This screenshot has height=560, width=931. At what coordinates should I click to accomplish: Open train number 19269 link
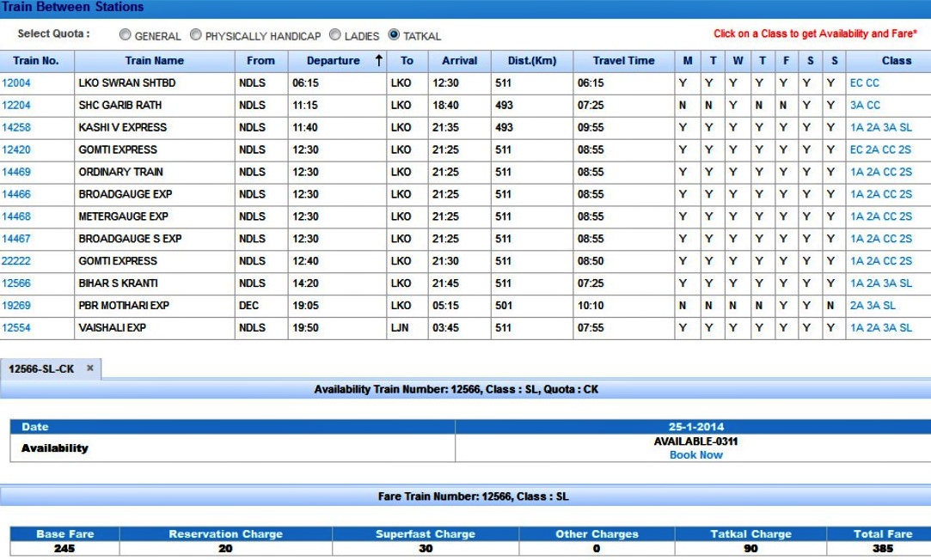click(x=16, y=306)
